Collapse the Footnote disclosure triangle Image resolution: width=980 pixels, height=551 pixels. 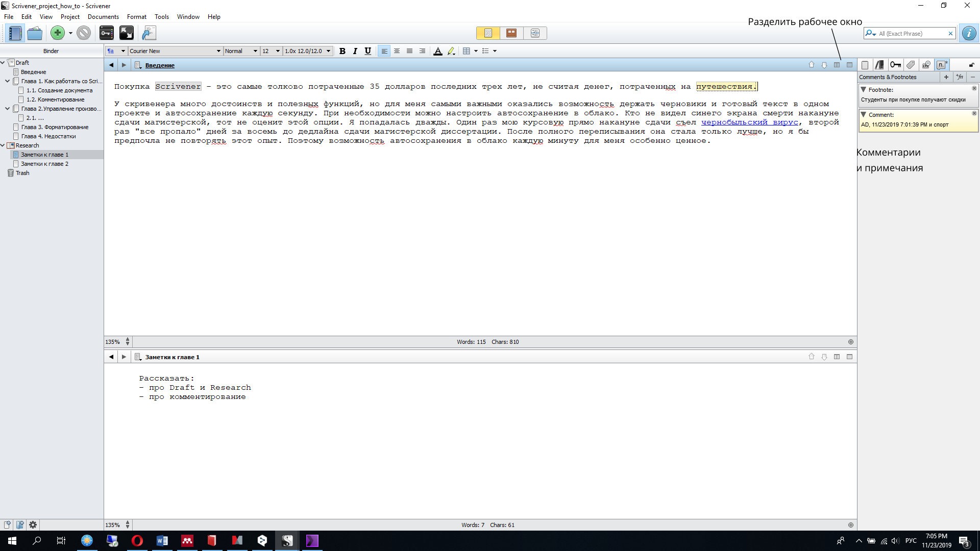pyautogui.click(x=863, y=89)
